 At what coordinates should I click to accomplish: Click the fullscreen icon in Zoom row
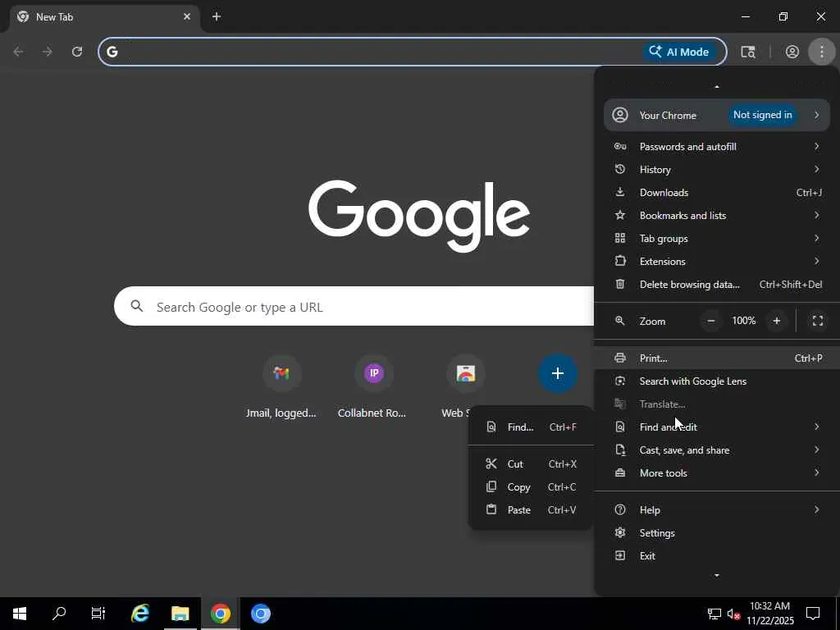coord(818,321)
